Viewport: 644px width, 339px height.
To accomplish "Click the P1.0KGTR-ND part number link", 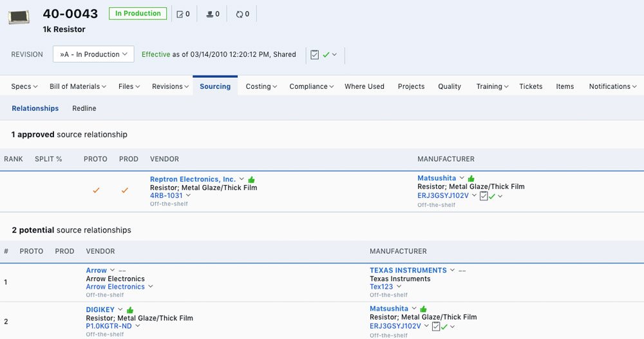I will 109,326.
